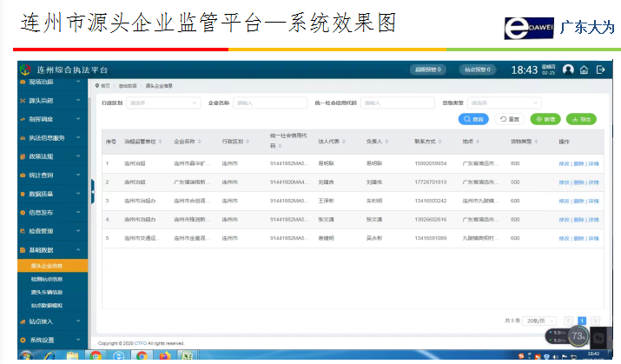Click the blue 查询 search button
Screen dimensions: 621x364
click(x=473, y=119)
